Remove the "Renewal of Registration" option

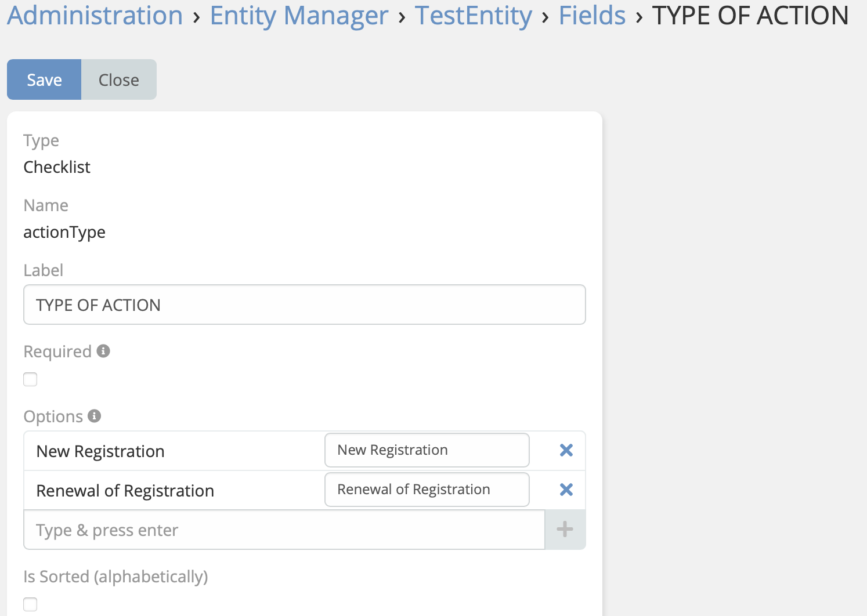pyautogui.click(x=565, y=490)
